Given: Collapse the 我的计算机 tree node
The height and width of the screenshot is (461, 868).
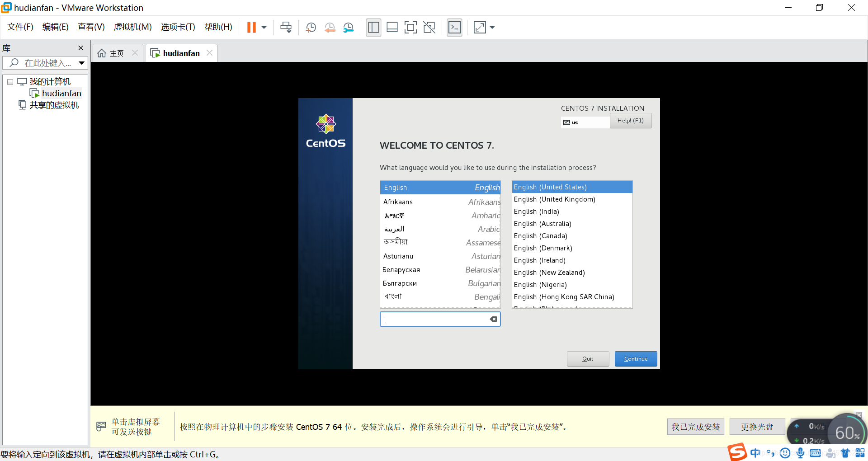Looking at the screenshot, I should tap(10, 82).
